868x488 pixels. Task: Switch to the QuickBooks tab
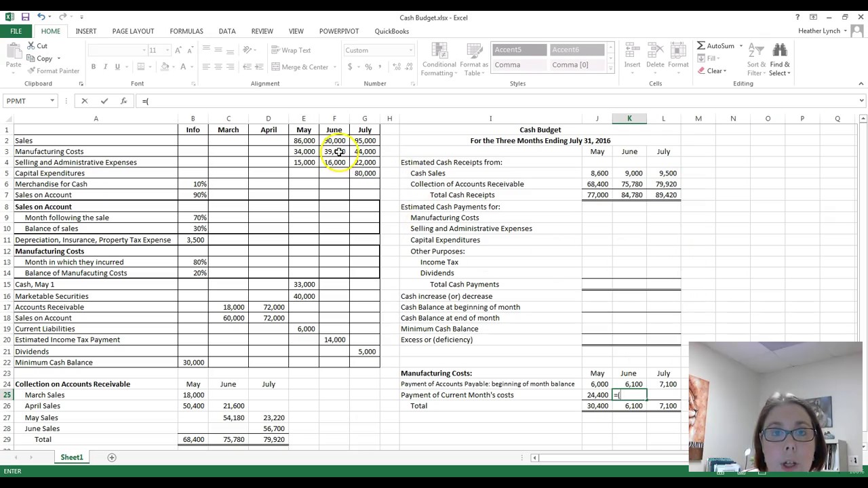coord(392,31)
